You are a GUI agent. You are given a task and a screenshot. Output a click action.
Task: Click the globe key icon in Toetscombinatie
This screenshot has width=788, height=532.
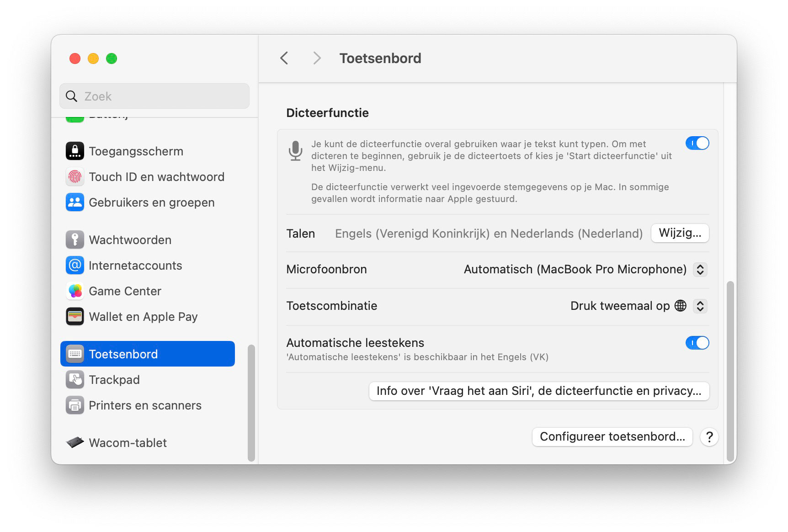(x=681, y=306)
